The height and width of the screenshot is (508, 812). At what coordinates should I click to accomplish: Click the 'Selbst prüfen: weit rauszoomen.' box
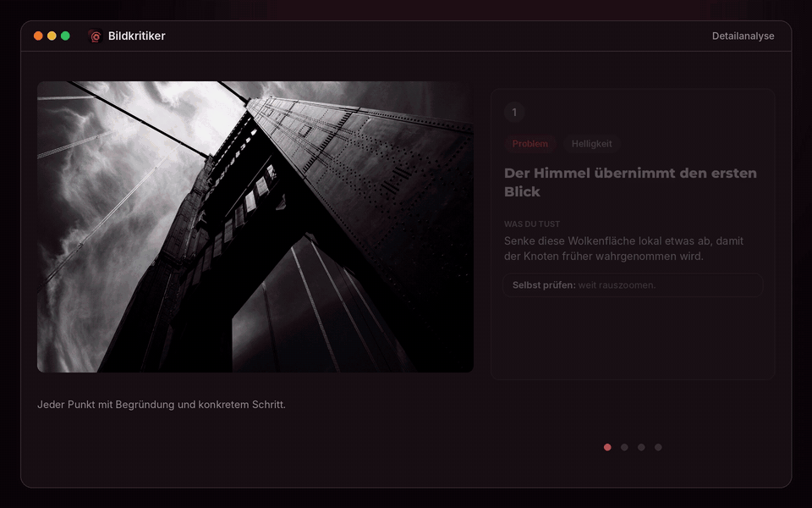[x=633, y=285]
